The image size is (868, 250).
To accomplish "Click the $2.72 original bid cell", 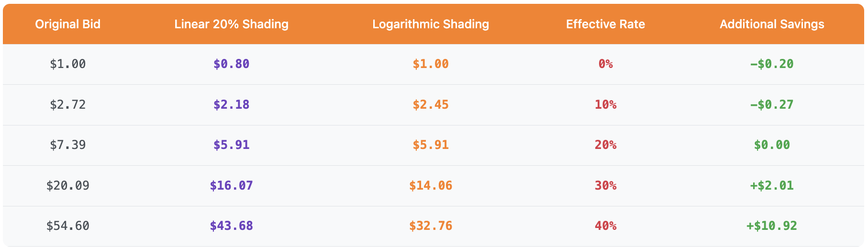I will (67, 104).
